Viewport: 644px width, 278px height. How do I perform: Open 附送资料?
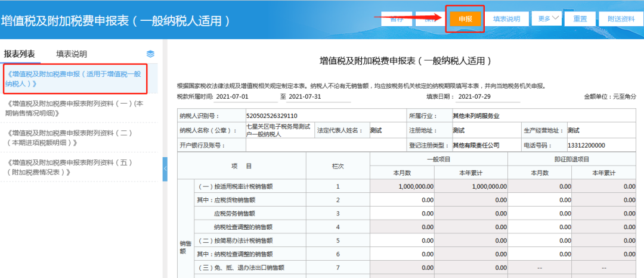point(621,19)
